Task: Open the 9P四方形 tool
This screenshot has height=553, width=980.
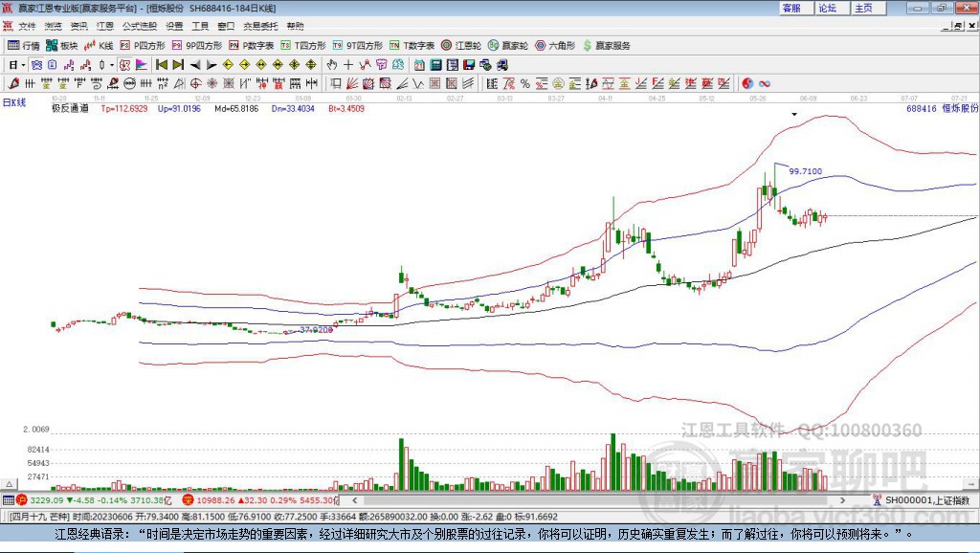Action: pyautogui.click(x=196, y=46)
